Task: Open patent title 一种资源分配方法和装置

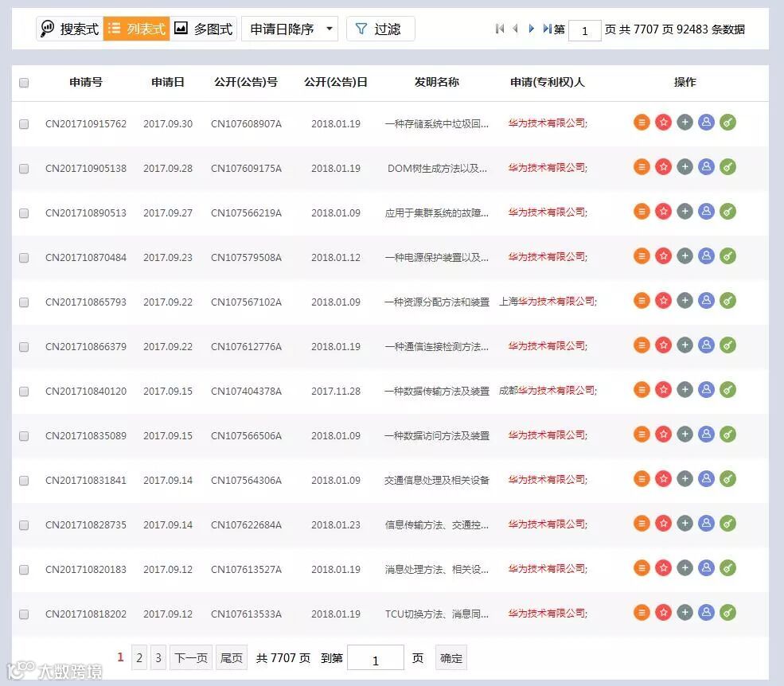Action: 436,302
